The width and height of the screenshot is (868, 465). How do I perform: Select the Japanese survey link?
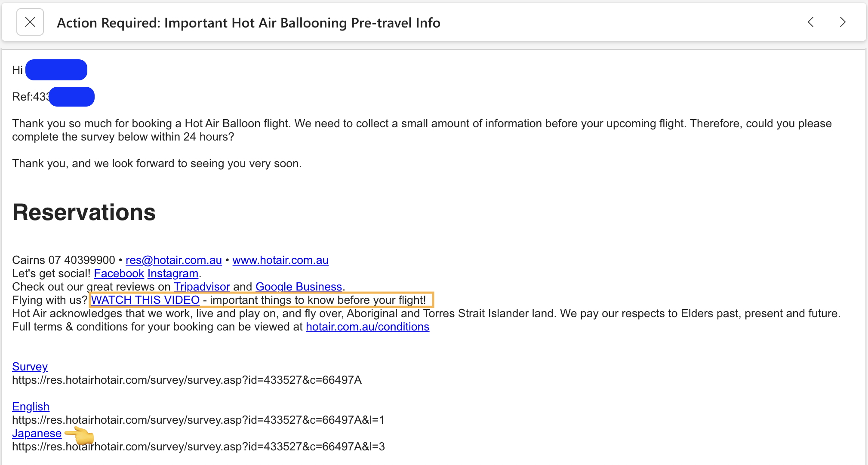click(x=37, y=433)
